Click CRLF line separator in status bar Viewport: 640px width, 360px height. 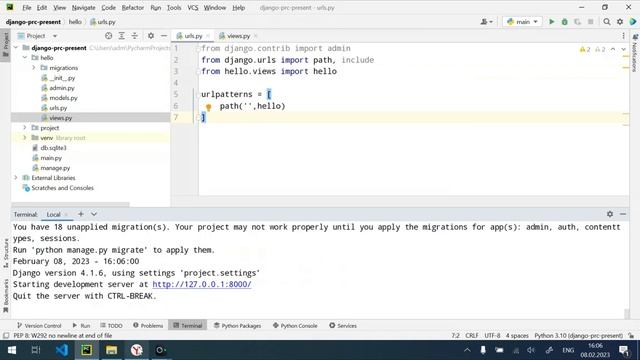tap(471, 336)
